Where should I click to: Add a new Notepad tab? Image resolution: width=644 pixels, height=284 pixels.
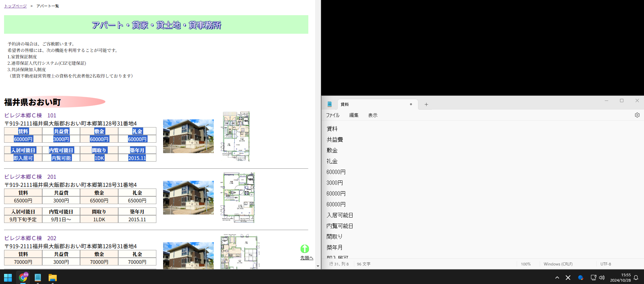[426, 105]
